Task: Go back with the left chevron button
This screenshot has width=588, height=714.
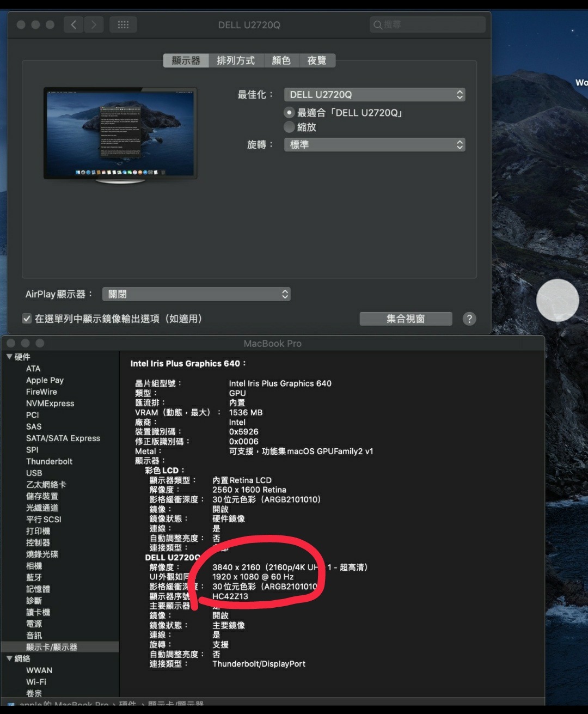Action: click(73, 25)
